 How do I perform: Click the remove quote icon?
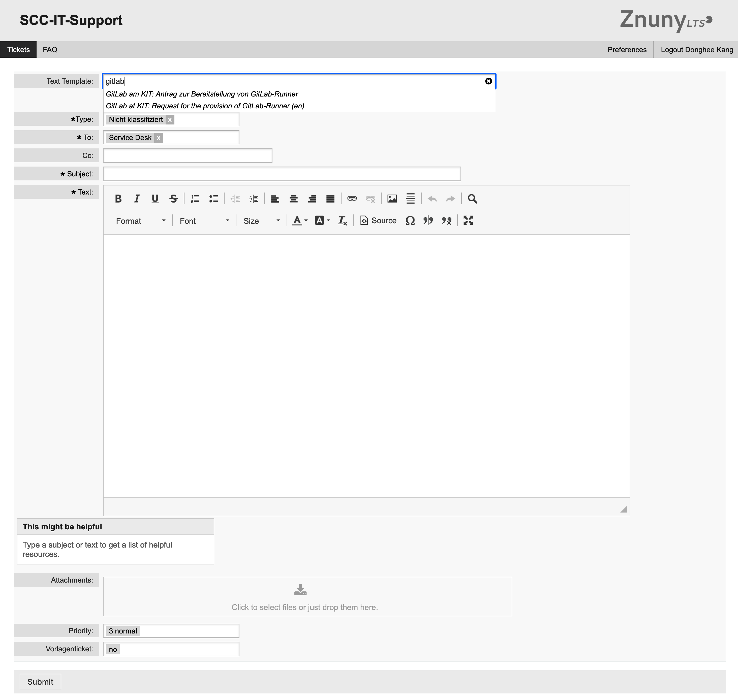[446, 220]
